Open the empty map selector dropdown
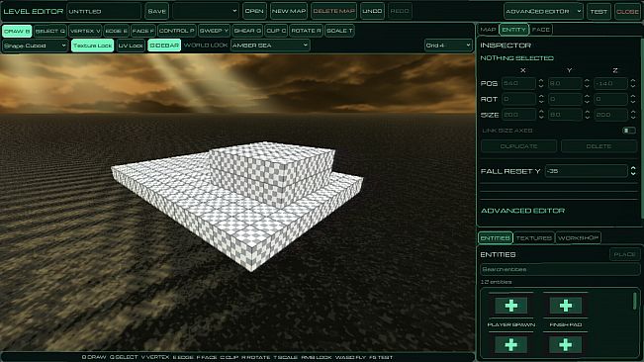644x362 pixels. click(x=206, y=12)
